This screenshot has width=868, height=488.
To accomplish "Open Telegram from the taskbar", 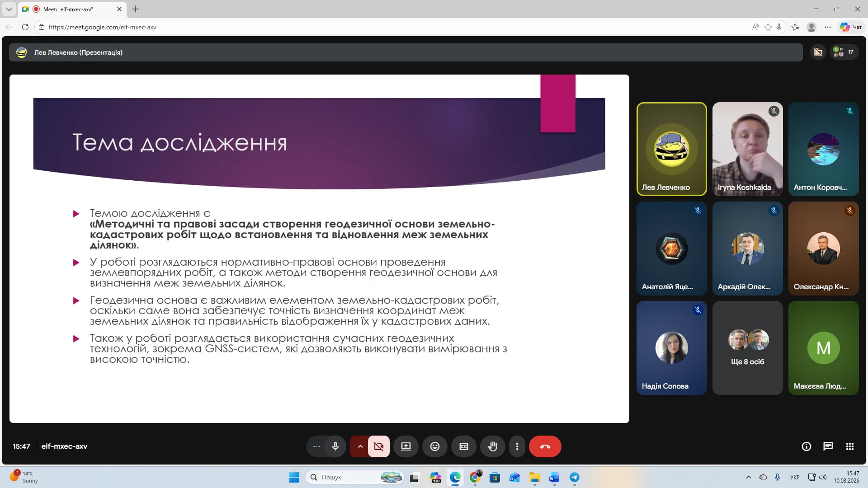I will (574, 477).
